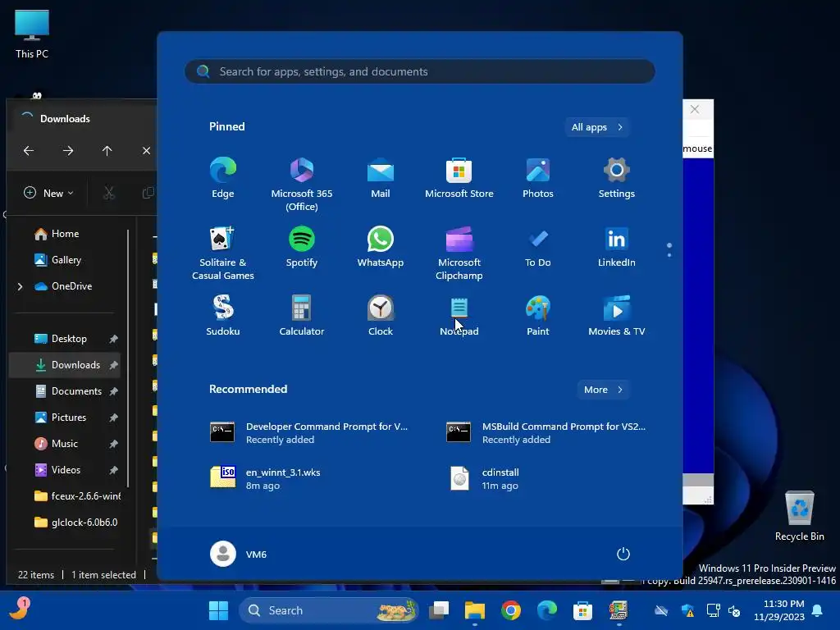Image resolution: width=840 pixels, height=630 pixels.
Task: Open the clock and date in system tray
Action: point(779,610)
